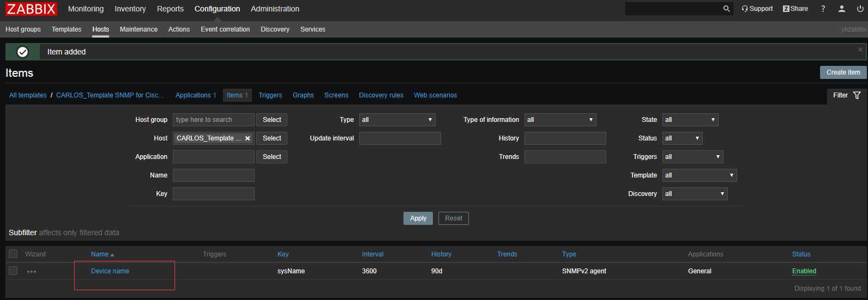Image resolution: width=868 pixels, height=300 pixels.
Task: Focus the top search box
Action: [x=673, y=9]
